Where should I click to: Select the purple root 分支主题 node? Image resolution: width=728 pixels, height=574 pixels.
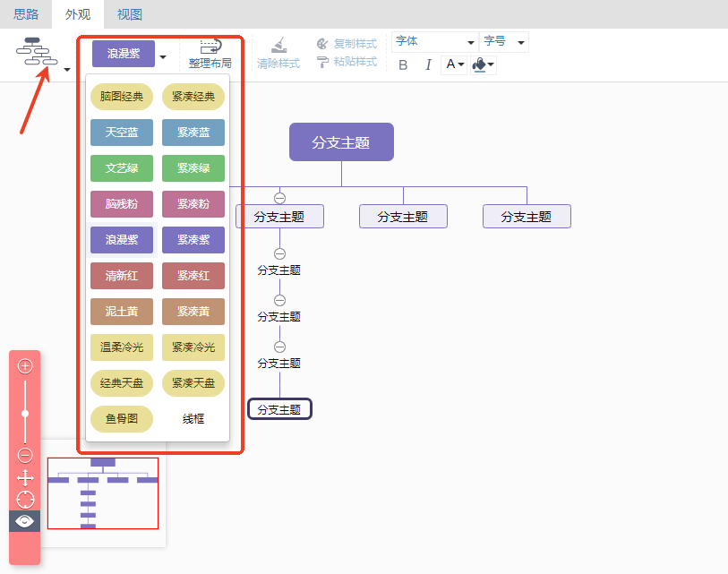click(342, 142)
